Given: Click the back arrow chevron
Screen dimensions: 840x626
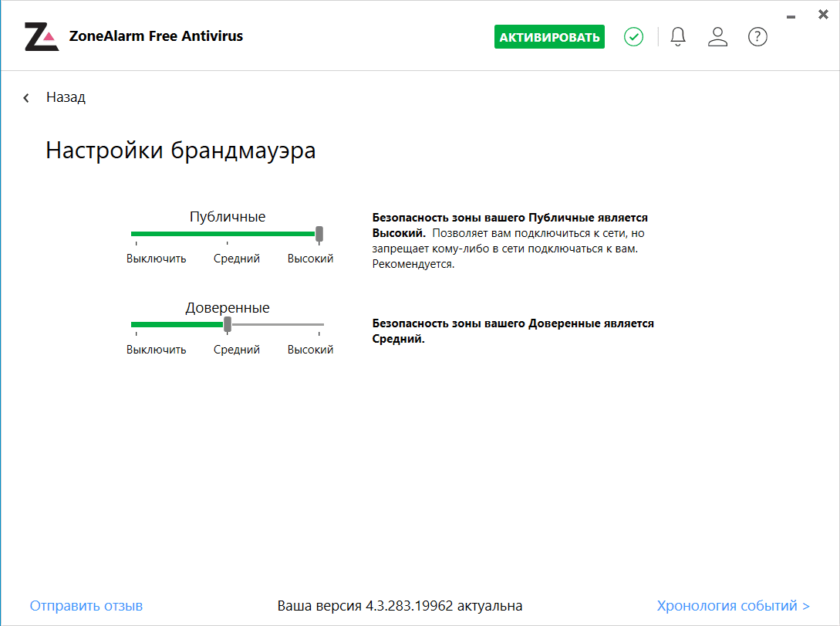Looking at the screenshot, I should click(26, 98).
